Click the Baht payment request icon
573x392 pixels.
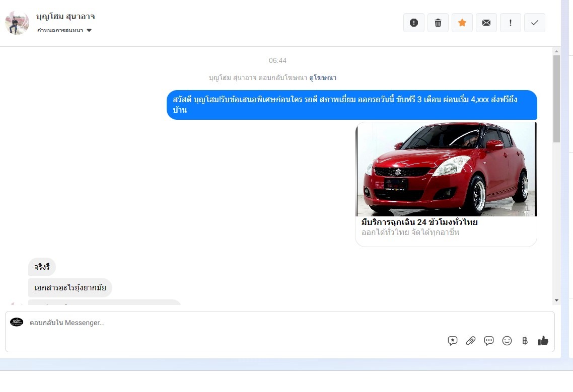tap(525, 341)
